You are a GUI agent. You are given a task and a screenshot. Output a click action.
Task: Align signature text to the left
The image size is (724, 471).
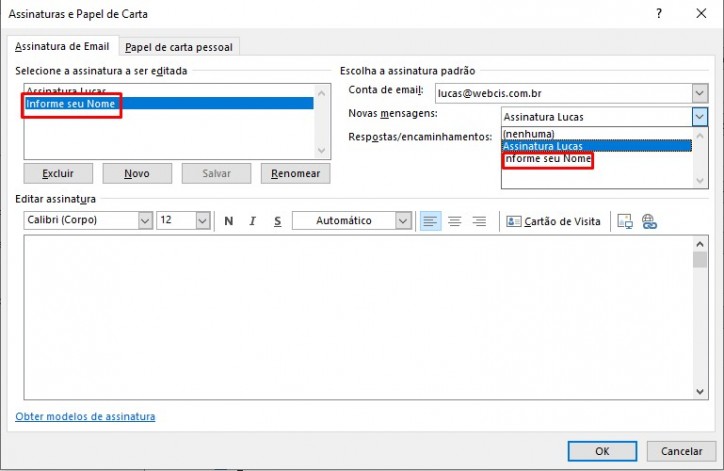(x=431, y=221)
